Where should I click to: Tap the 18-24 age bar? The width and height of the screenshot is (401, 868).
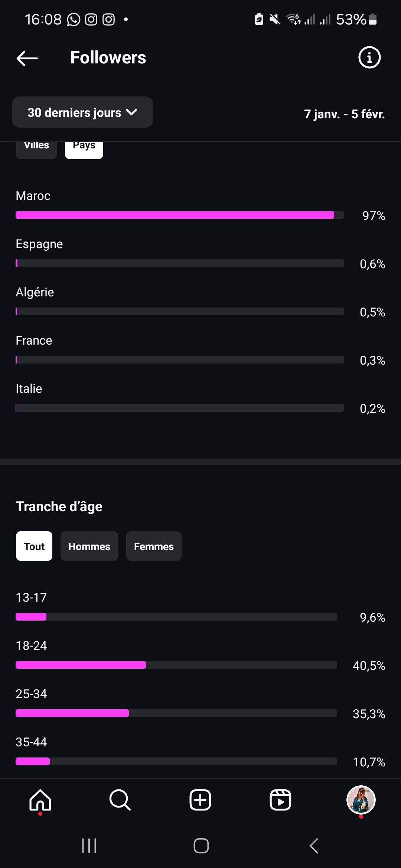click(x=176, y=665)
